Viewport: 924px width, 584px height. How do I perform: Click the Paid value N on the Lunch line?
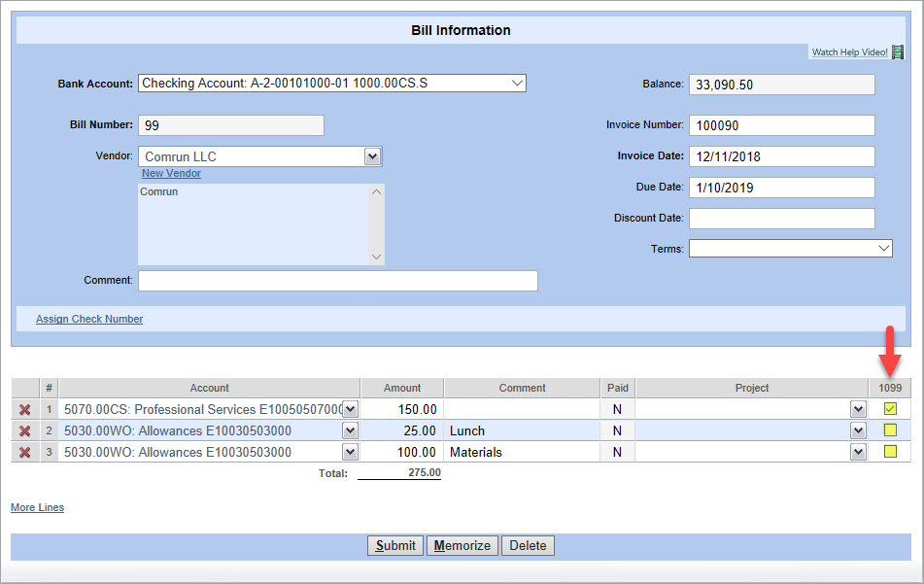coord(617,430)
